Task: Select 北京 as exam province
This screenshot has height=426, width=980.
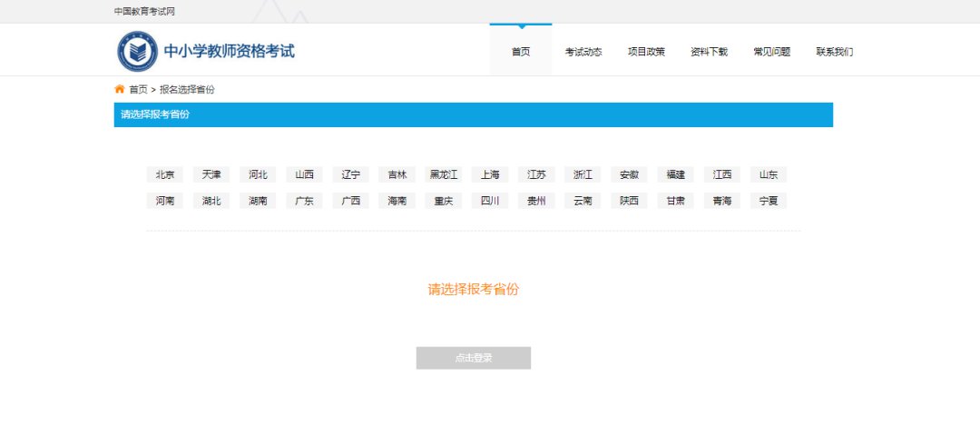Action: click(164, 174)
